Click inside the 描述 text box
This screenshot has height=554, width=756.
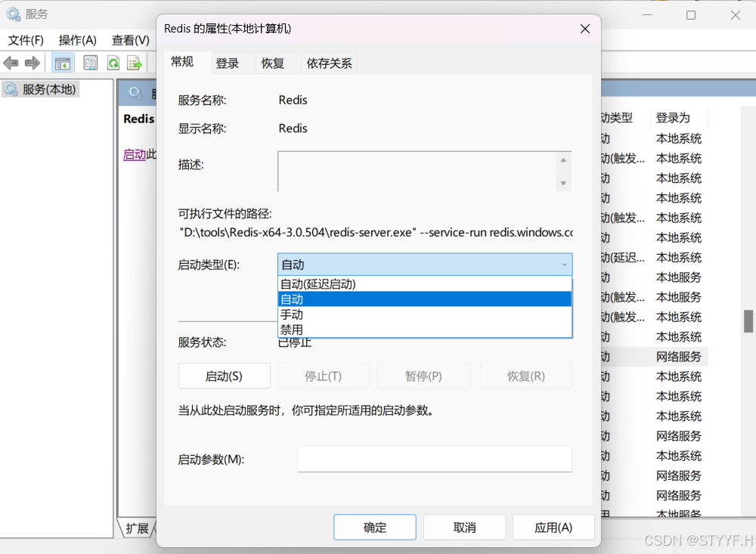click(x=417, y=171)
